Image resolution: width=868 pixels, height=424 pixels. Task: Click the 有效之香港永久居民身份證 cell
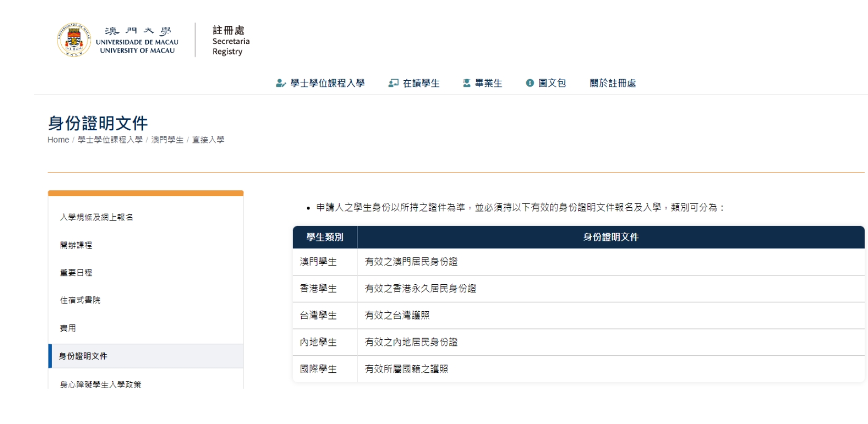click(x=611, y=288)
